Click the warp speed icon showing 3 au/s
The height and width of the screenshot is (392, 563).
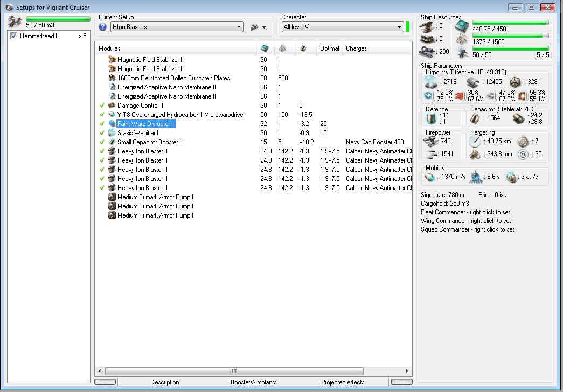coord(511,177)
